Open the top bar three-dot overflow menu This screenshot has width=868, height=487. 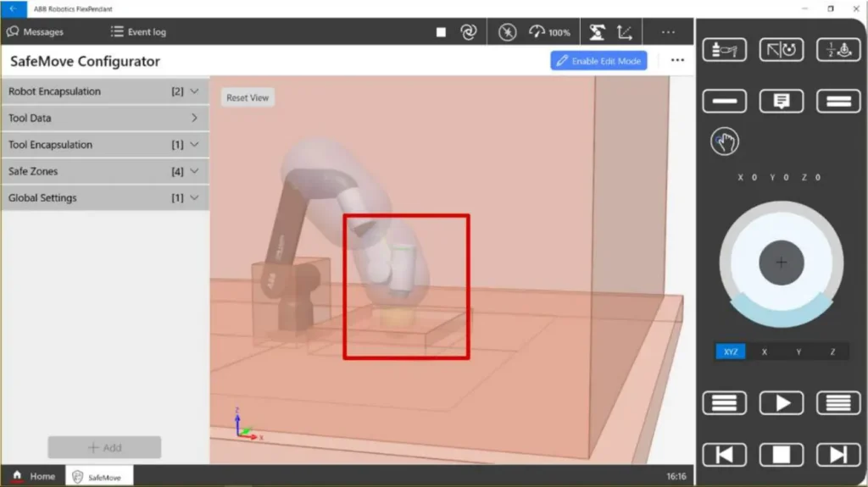668,32
